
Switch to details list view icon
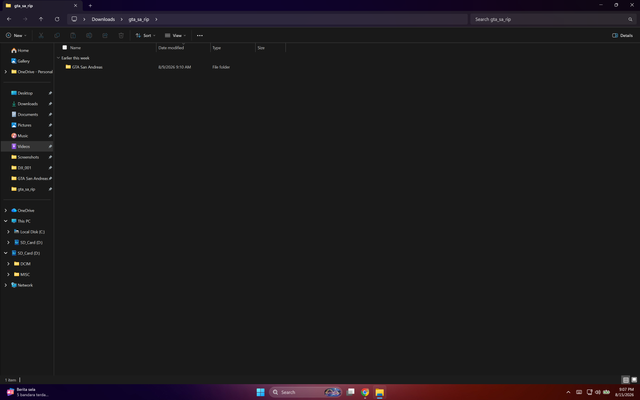coord(626,380)
